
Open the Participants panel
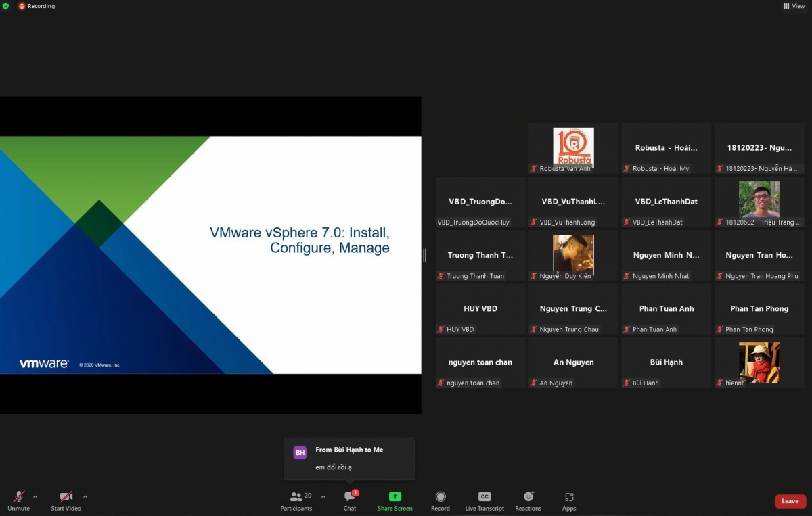coord(296,501)
